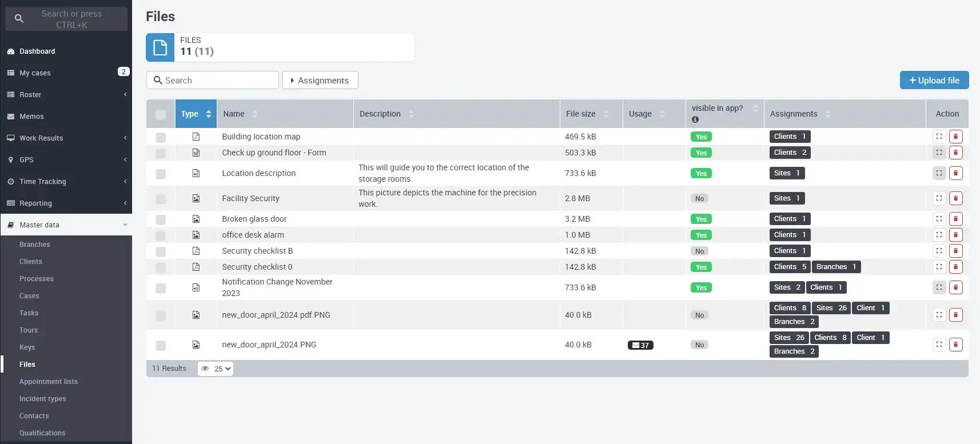Go to the Dashboard menu item

(x=37, y=51)
